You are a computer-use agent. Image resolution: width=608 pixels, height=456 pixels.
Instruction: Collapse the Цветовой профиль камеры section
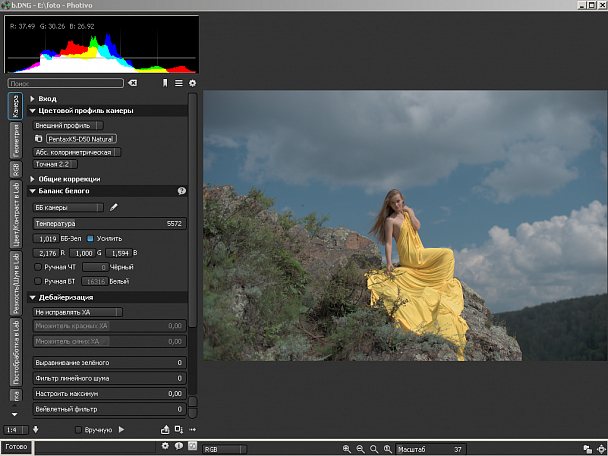coord(33,111)
